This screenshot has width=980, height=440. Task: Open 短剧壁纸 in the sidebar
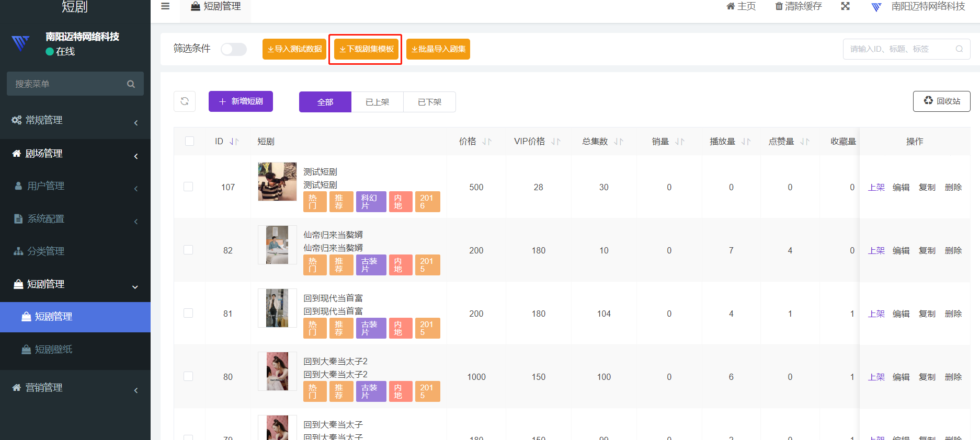(x=53, y=350)
